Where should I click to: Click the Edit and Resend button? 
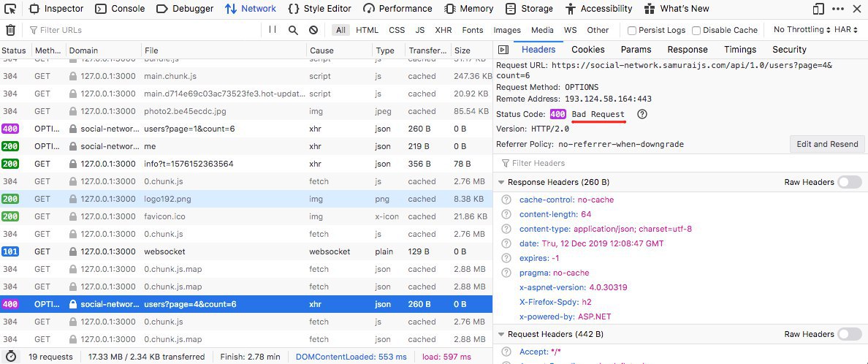pos(827,144)
